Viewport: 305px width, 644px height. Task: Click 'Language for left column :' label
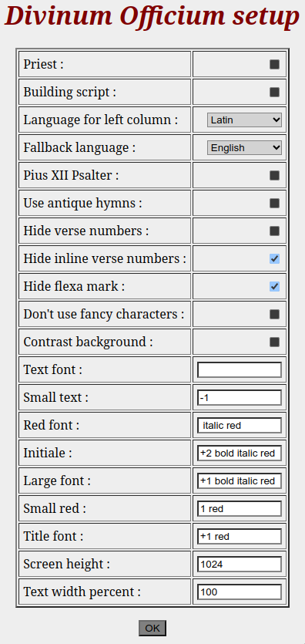[x=101, y=120]
